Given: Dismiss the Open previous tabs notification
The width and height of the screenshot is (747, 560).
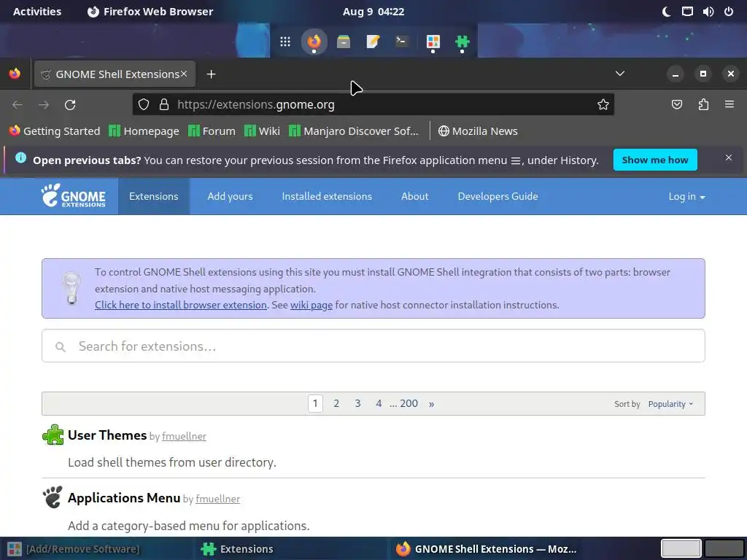Looking at the screenshot, I should pyautogui.click(x=729, y=157).
